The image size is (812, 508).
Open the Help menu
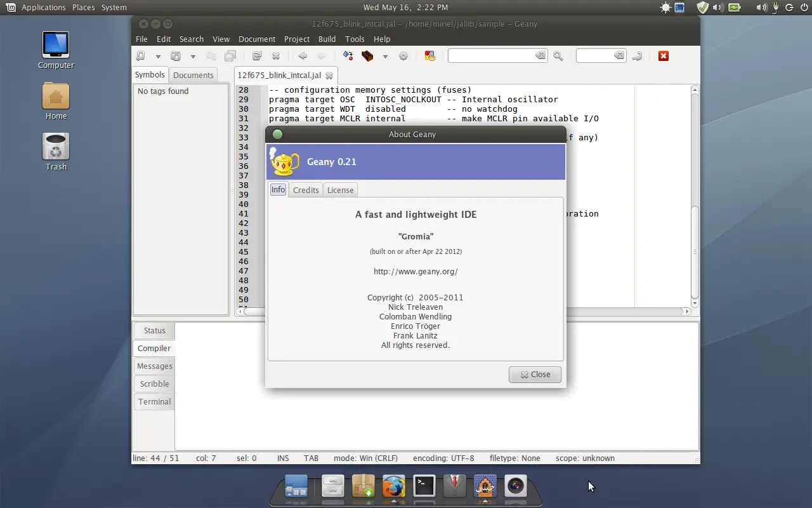tap(382, 39)
